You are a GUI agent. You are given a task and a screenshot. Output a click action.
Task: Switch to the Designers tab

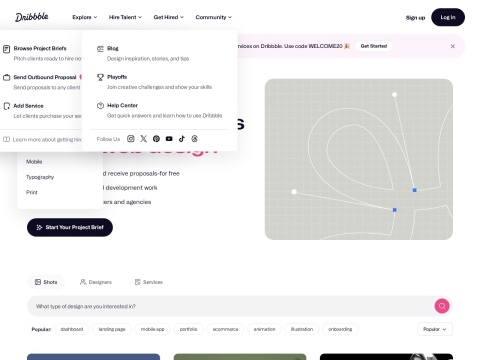pos(96,282)
